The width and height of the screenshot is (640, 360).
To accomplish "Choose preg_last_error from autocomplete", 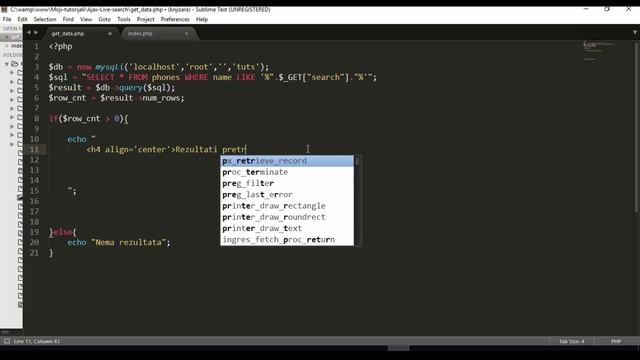I will (x=287, y=195).
